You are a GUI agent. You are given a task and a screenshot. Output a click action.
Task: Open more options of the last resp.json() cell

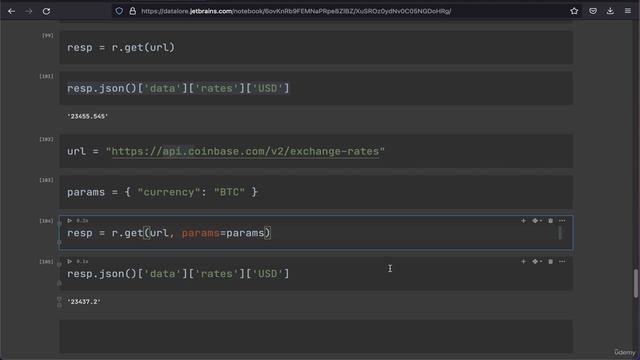[x=562, y=261]
